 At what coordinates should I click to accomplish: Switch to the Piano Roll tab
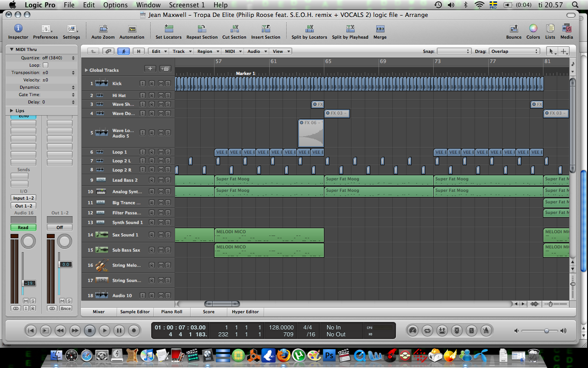pos(171,311)
